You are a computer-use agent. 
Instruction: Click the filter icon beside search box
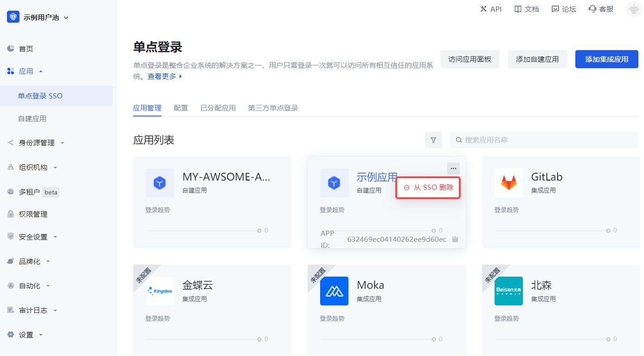433,140
